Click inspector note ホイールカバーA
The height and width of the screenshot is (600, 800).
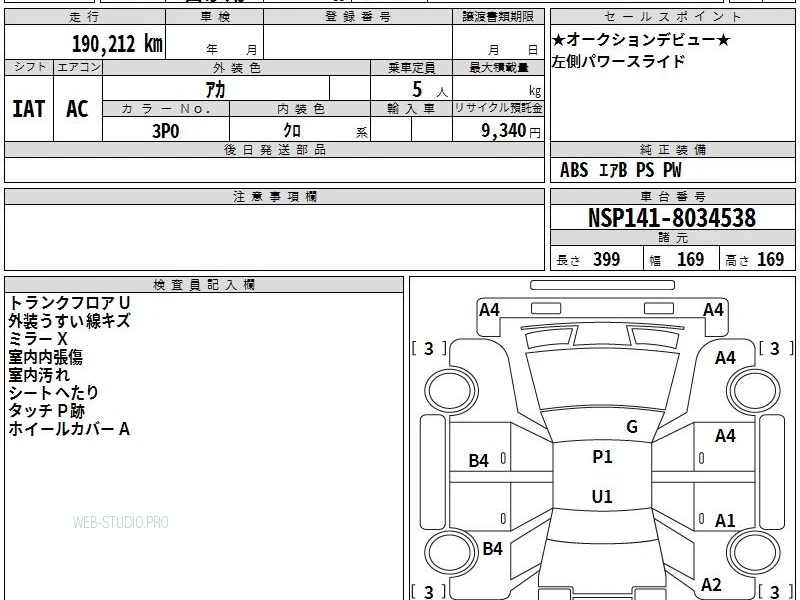coord(69,429)
